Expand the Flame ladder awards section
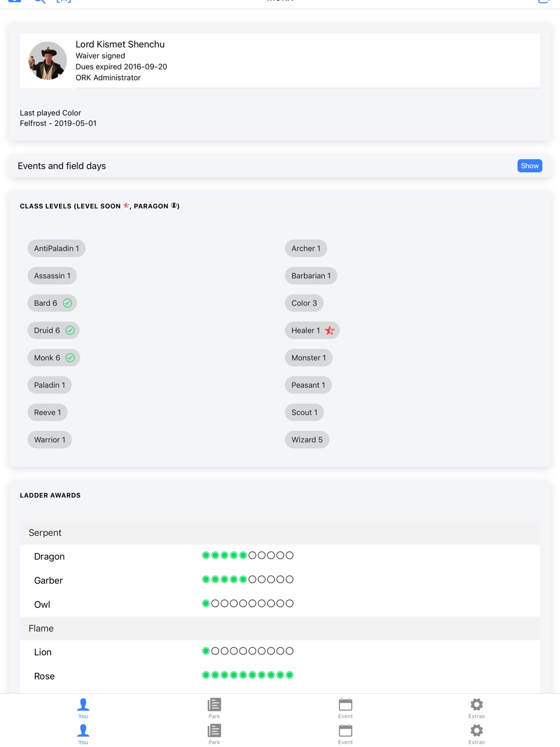 pyautogui.click(x=280, y=628)
